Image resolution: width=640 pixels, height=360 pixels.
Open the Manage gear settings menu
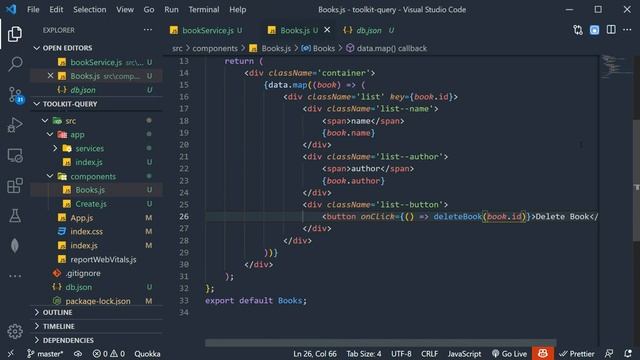tap(15, 331)
